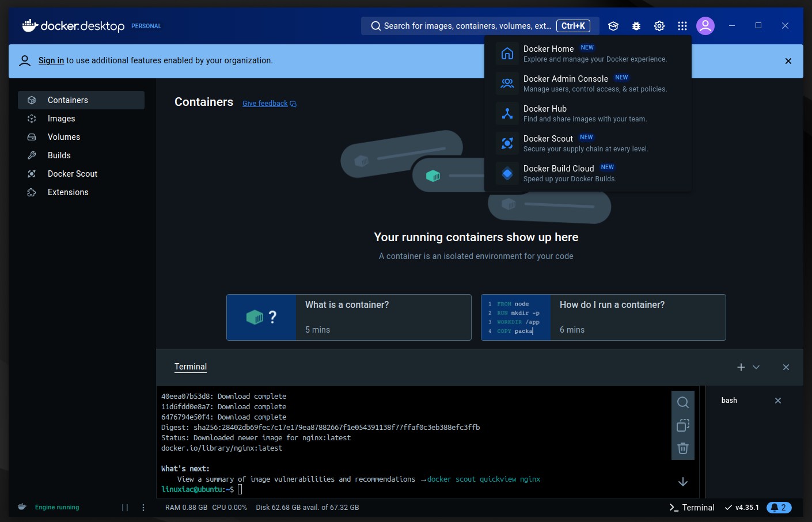Screen dimensions: 812x522
Task: Open Settings via the gear icon
Action: 659,26
